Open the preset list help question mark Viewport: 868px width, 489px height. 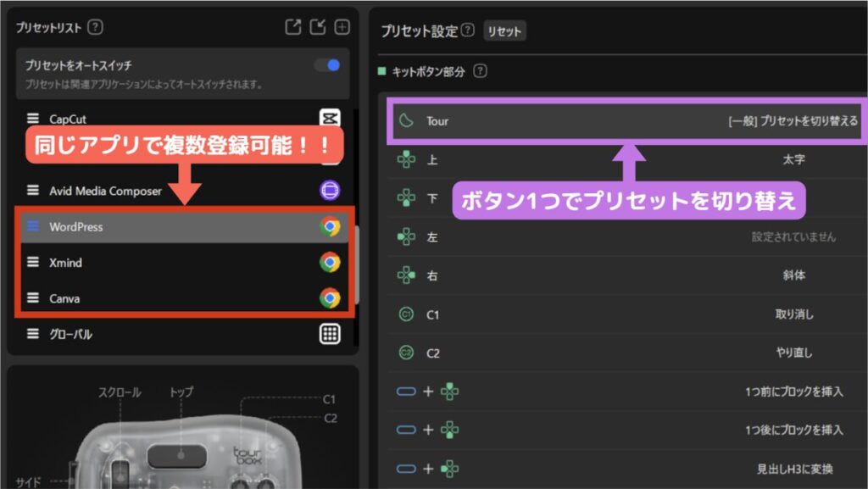[96, 27]
